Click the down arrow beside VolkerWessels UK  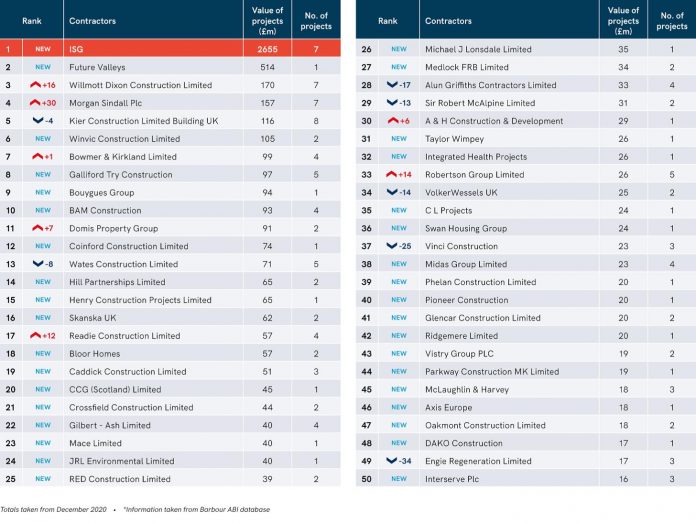pos(392,192)
